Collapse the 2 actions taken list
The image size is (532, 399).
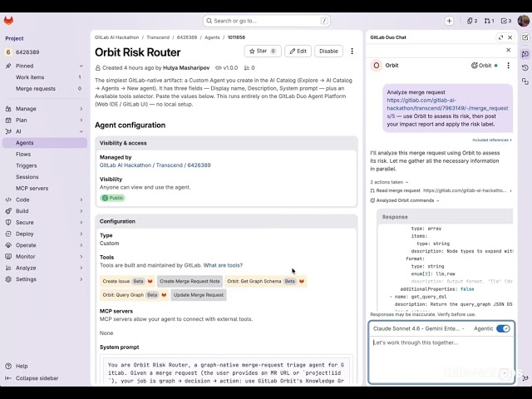[x=389, y=182]
